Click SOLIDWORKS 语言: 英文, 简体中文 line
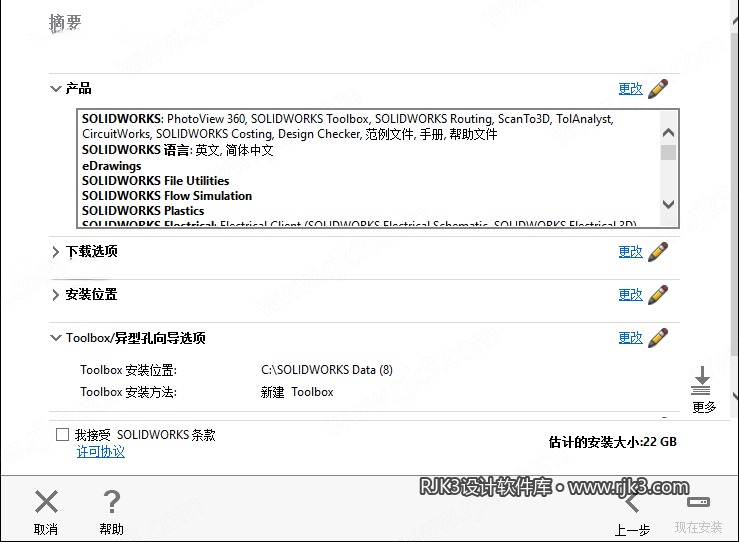The width and height of the screenshot is (739, 542). point(178,150)
